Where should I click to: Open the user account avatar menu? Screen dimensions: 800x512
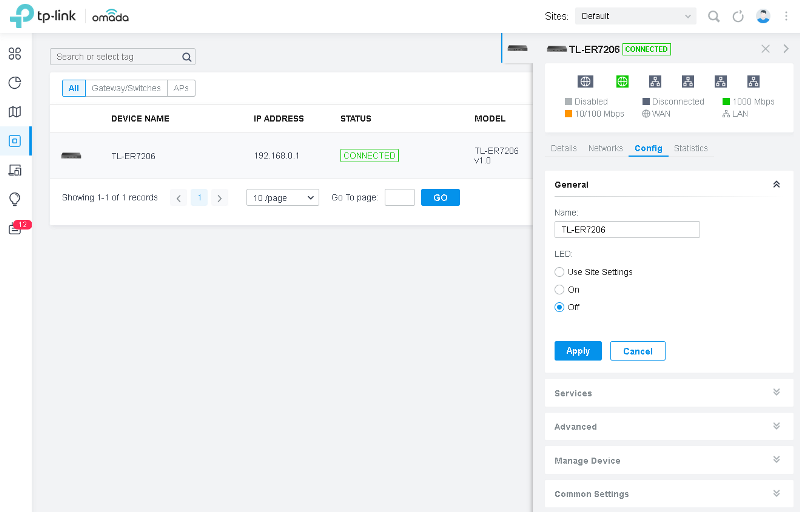coord(763,16)
